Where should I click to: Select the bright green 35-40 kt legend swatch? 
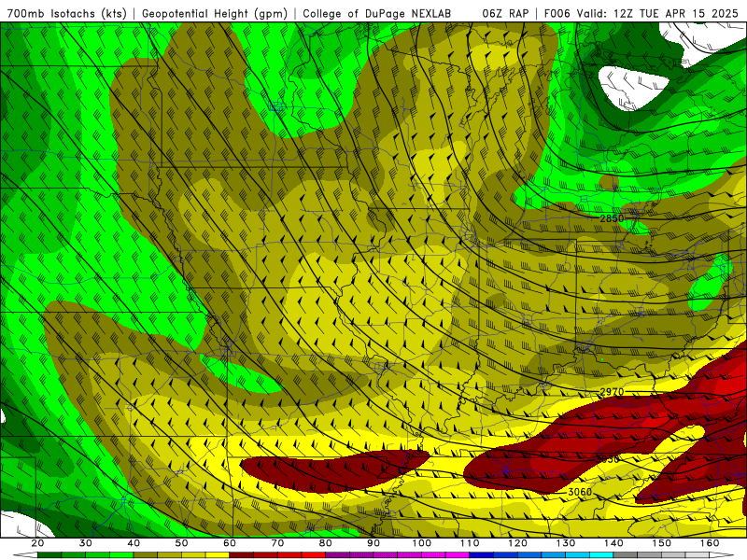click(121, 555)
